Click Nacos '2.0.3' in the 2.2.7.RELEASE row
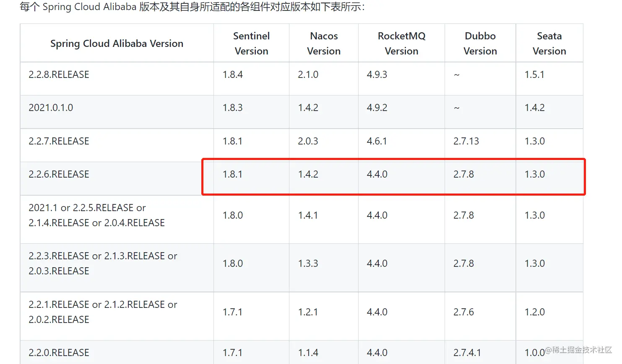The image size is (622, 364). 308,141
